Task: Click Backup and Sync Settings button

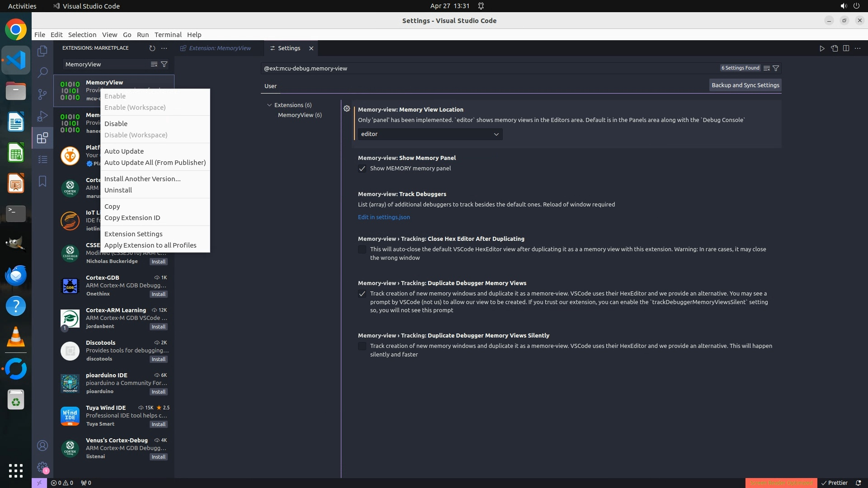Action: [745, 85]
